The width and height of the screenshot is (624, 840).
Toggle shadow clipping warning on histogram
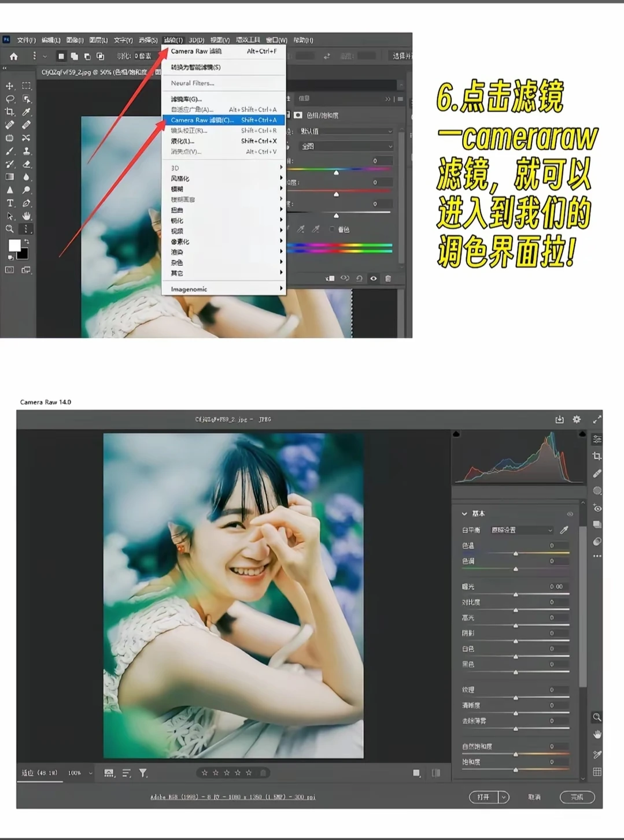click(x=456, y=434)
